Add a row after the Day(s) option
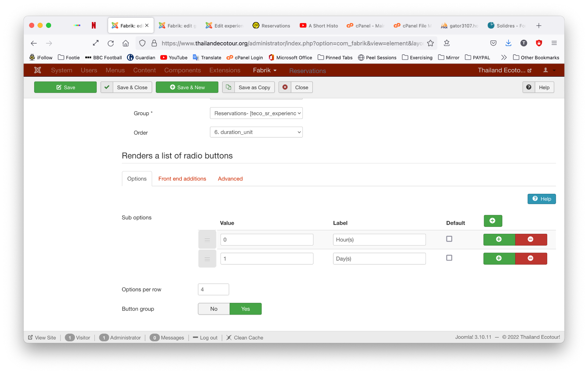This screenshot has width=588, height=374. point(499,259)
